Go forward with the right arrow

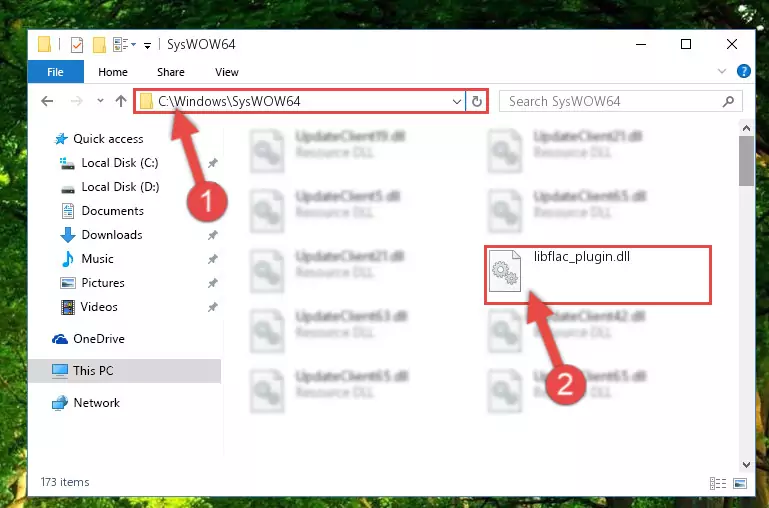tap(77, 101)
